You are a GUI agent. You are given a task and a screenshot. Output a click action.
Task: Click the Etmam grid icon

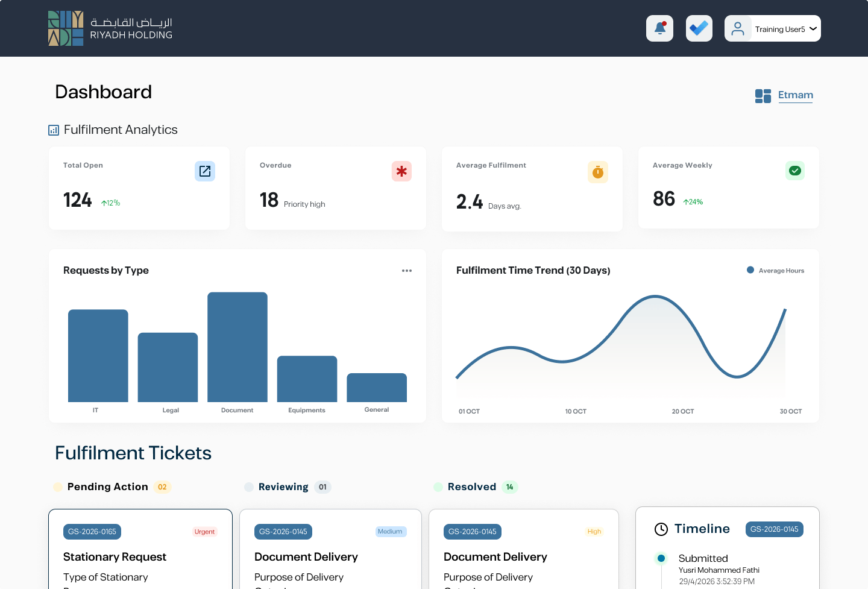coord(763,96)
